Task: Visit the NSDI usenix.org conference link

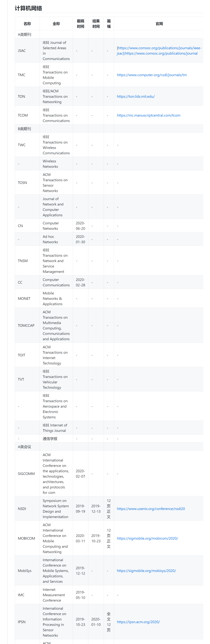Action: 151,509
